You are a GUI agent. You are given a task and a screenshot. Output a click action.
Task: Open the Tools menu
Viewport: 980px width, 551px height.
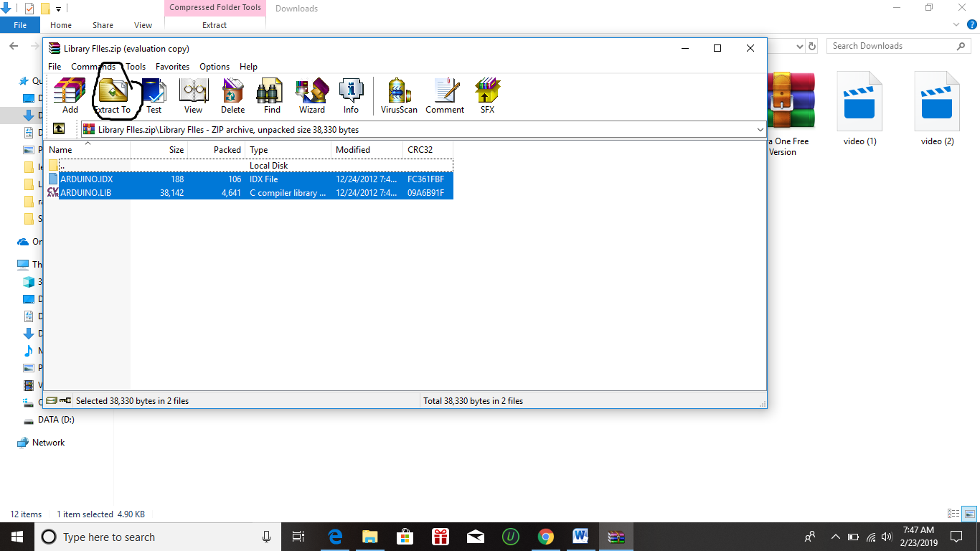tap(136, 67)
